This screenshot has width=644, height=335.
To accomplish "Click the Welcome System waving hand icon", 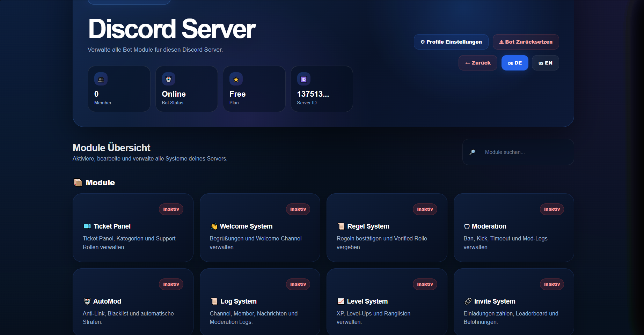I will (x=214, y=226).
